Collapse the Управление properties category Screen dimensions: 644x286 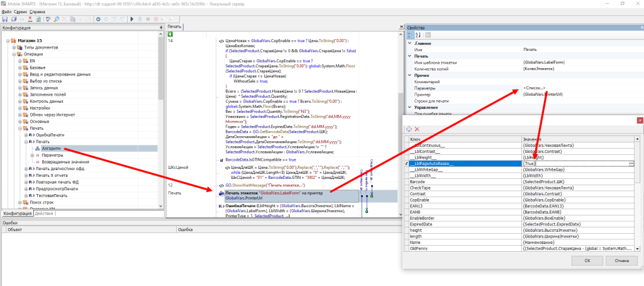click(409, 107)
